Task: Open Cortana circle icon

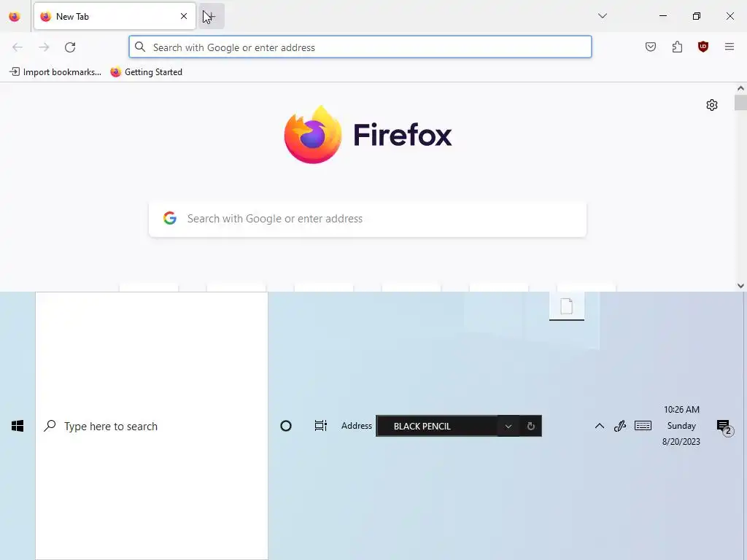Action: (x=286, y=426)
